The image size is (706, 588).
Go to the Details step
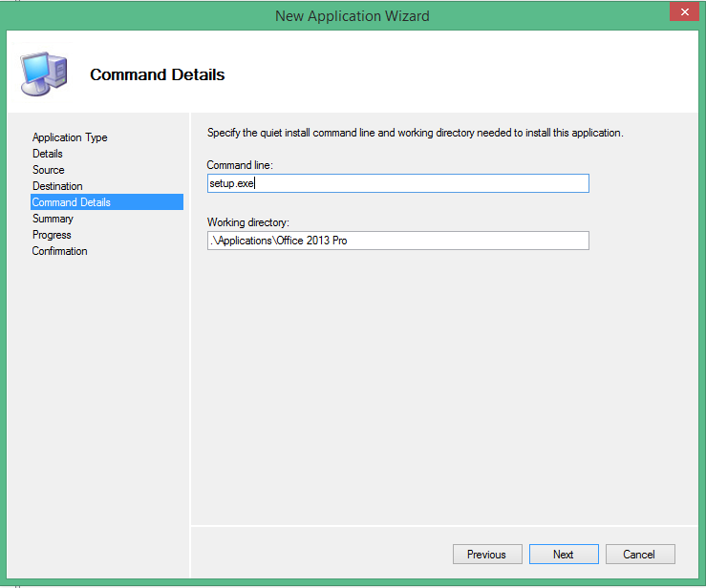click(48, 154)
